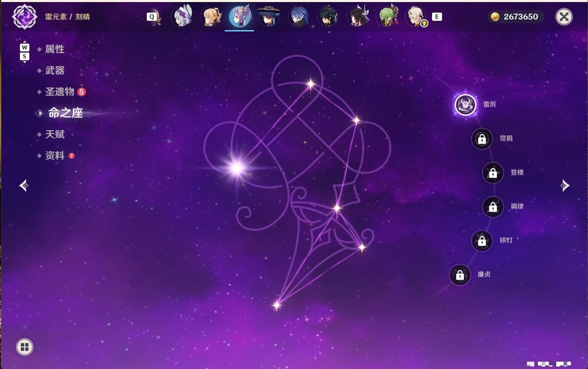Select the blonde character portrait in top bar
The width and height of the screenshot is (588, 369).
211,17
